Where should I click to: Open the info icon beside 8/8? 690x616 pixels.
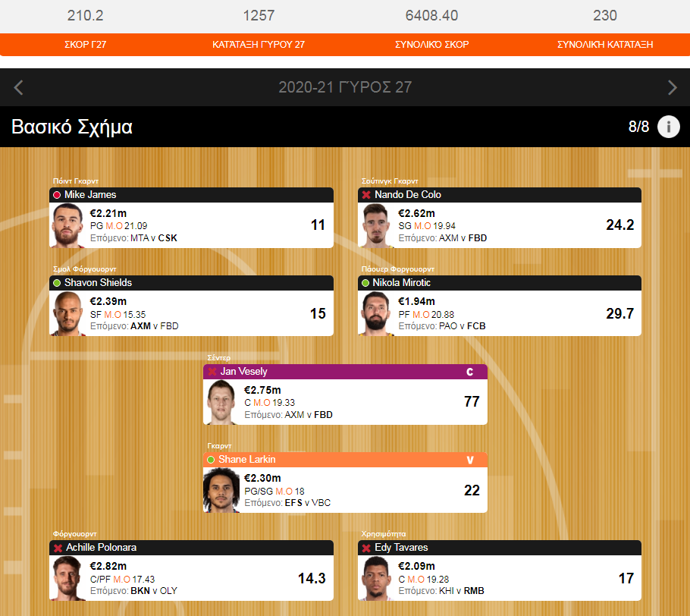tap(669, 127)
